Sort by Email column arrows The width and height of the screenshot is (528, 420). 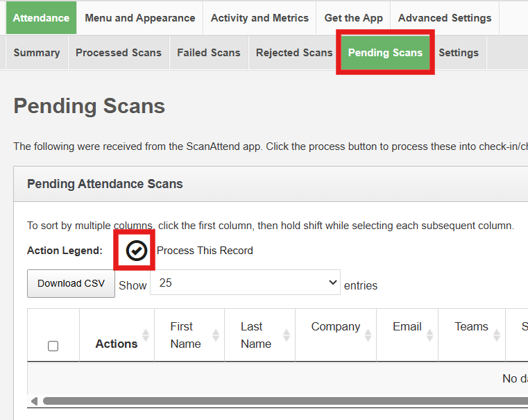click(429, 335)
